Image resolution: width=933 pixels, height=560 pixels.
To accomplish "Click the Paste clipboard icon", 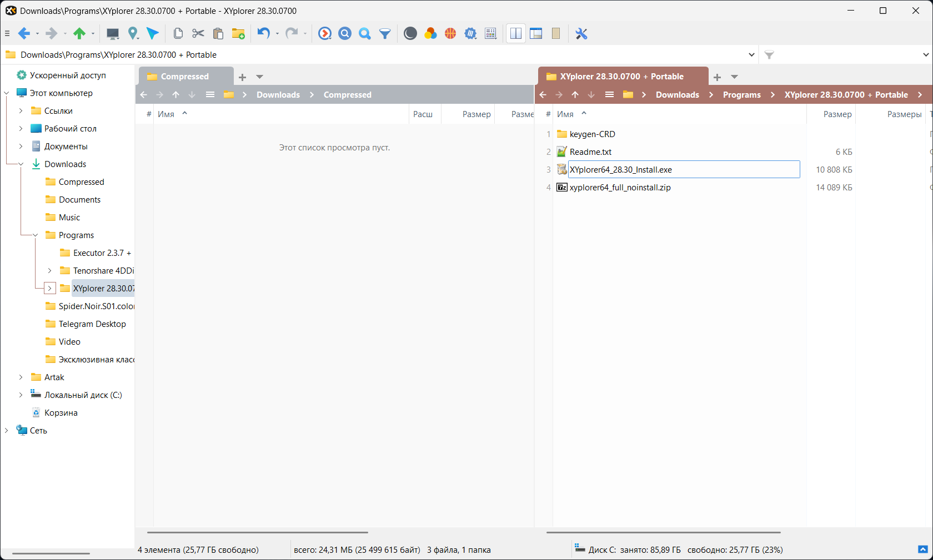I will pos(218,34).
